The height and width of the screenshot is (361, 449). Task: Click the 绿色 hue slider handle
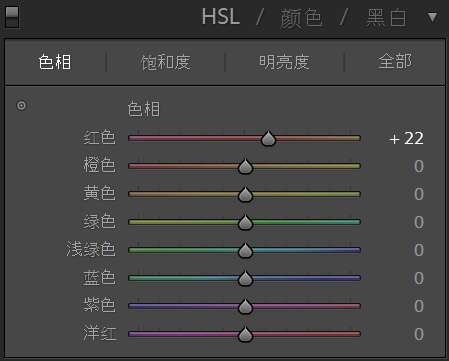pos(245,223)
